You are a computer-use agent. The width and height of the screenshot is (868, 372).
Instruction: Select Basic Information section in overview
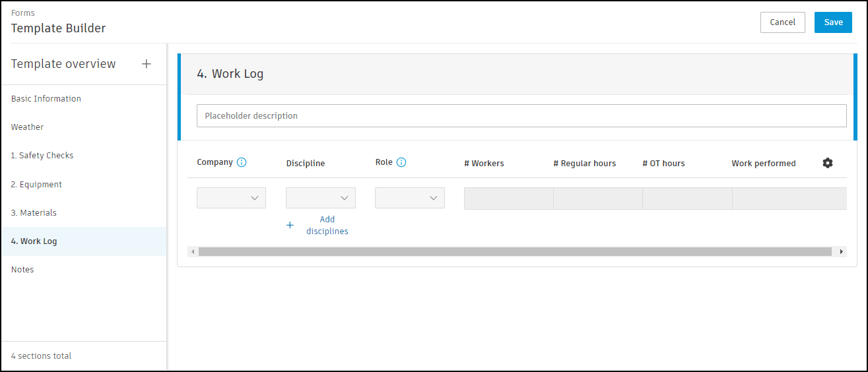click(x=46, y=99)
